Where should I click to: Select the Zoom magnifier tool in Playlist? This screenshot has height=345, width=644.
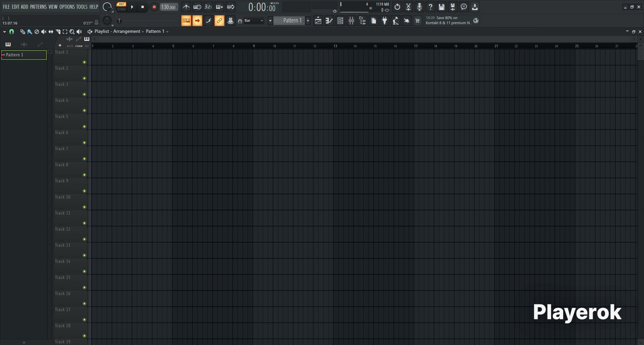click(x=72, y=32)
